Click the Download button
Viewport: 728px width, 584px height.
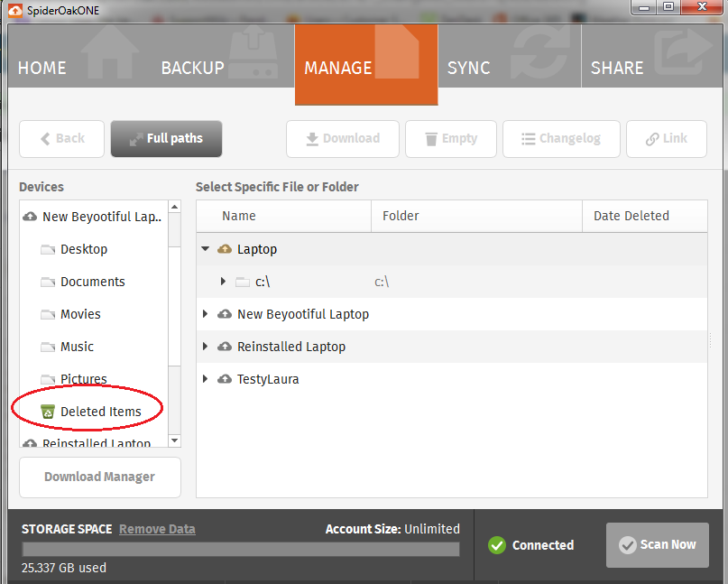click(x=343, y=139)
